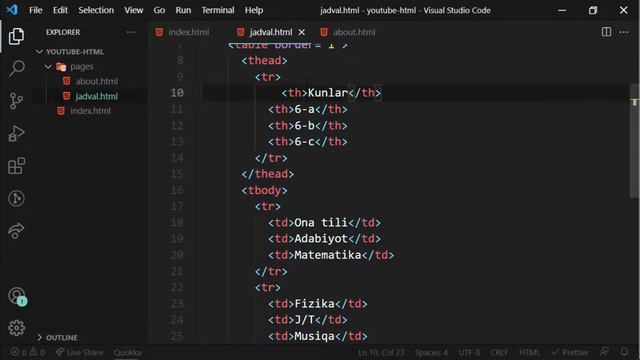Open Run and Debug view
Screen dimensions: 640x360
click(16, 133)
